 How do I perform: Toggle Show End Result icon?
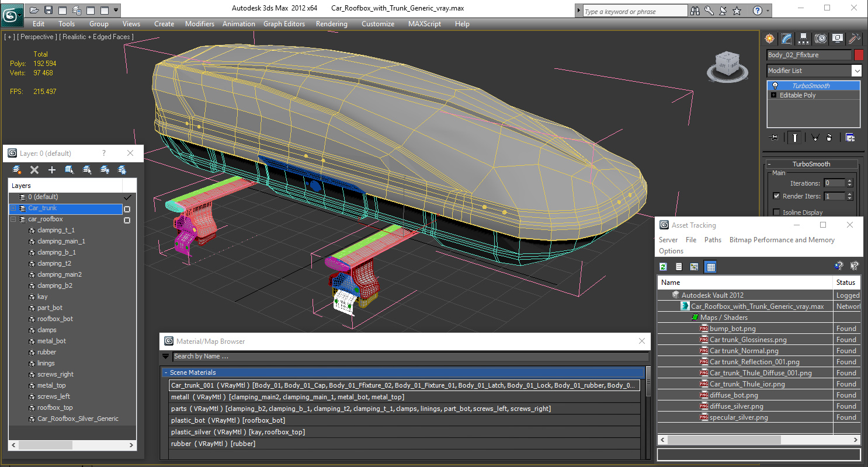(794, 138)
